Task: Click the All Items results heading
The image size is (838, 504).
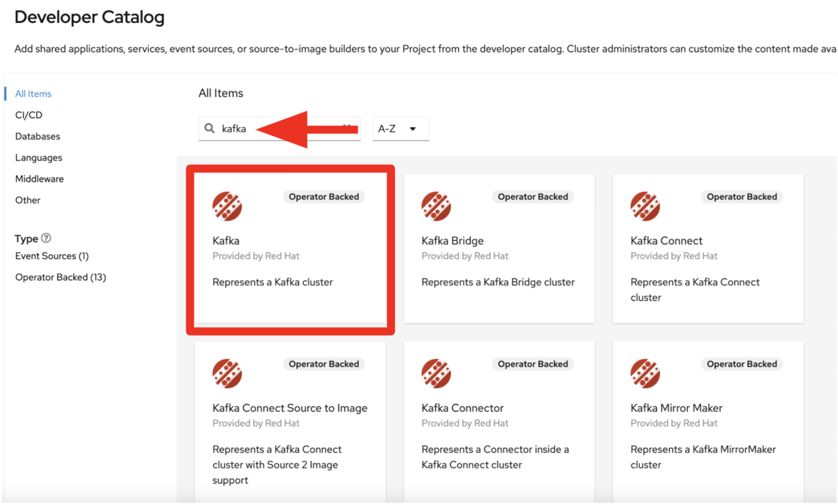Action: coord(221,93)
